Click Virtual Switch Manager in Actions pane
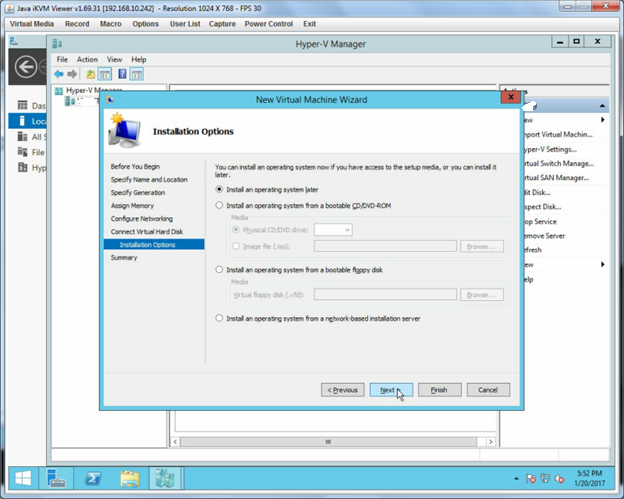 (559, 163)
